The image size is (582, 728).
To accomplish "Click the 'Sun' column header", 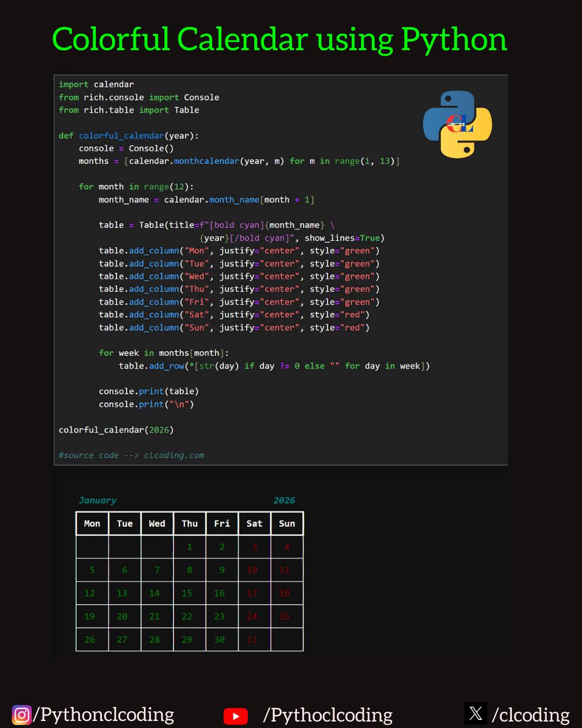I will 287,524.
